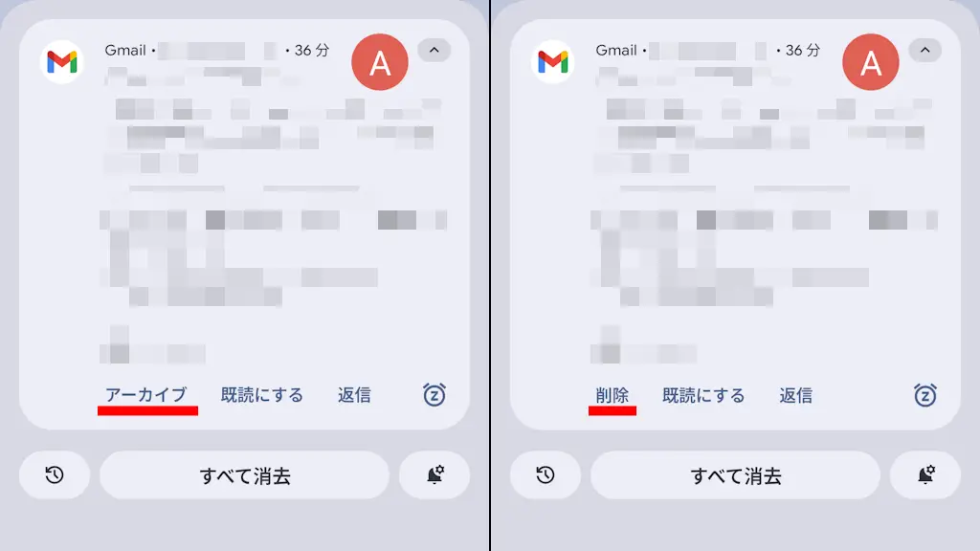Viewport: 980px width, 551px height.
Task: Tap 既読にする in the right notification
Action: coord(703,395)
